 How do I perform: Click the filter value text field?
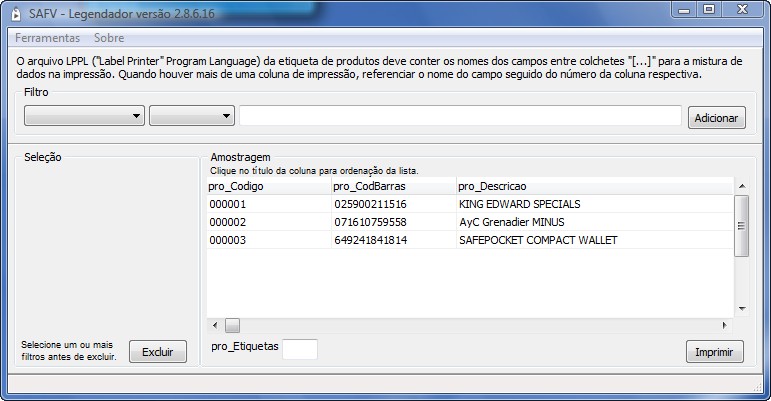click(x=460, y=117)
